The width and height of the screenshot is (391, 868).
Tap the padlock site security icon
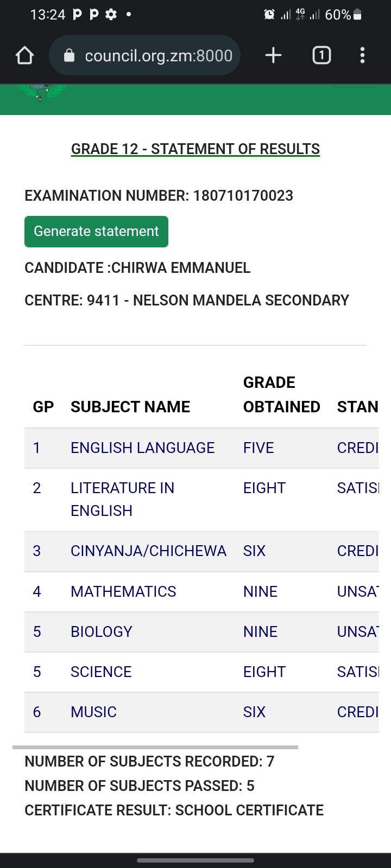click(x=69, y=55)
